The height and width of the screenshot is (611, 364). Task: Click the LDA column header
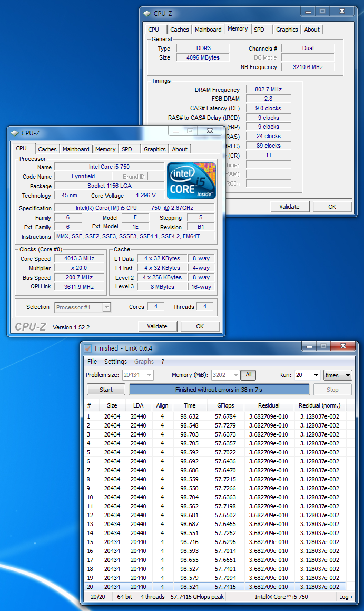(138, 405)
